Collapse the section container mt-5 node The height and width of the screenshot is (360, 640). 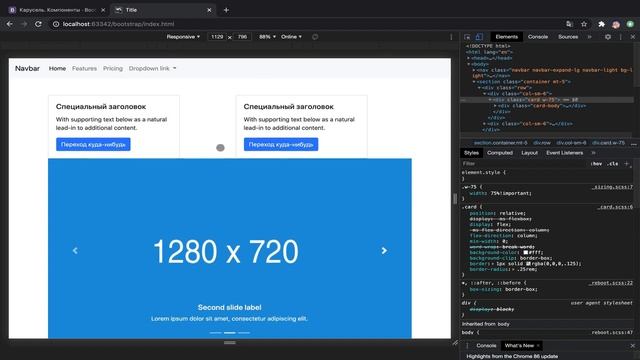[x=474, y=82]
